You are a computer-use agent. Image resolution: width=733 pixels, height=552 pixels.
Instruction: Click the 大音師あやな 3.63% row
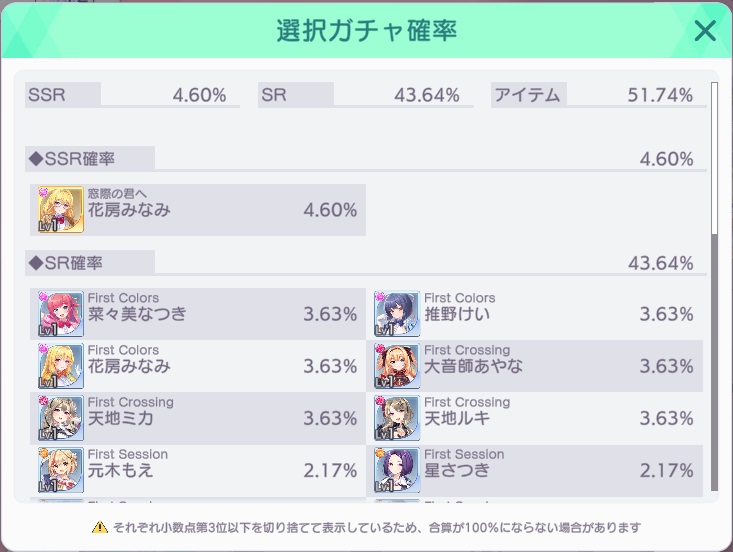[534, 366]
